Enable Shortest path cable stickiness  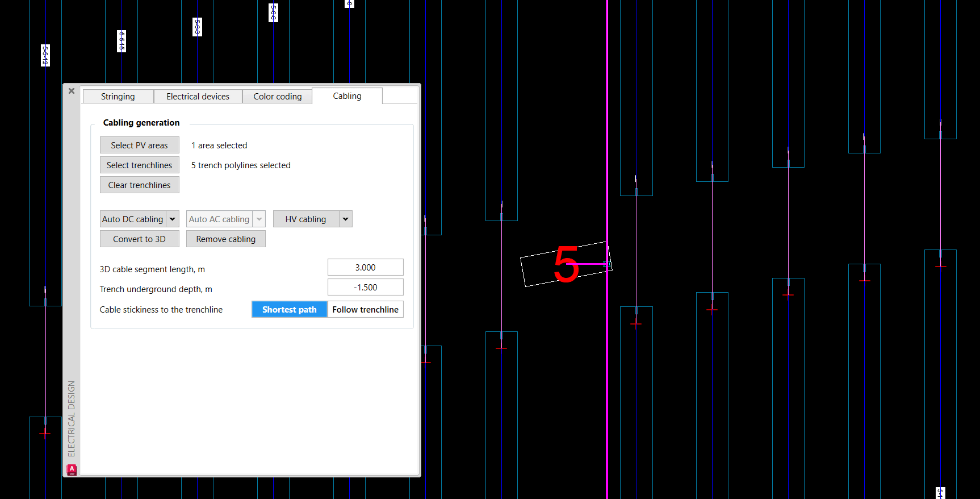click(289, 310)
